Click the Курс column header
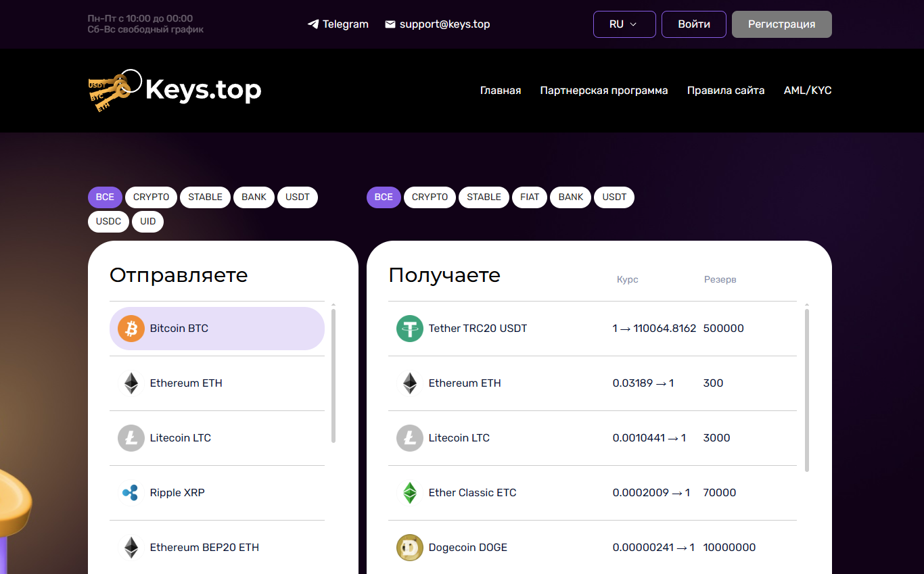The height and width of the screenshot is (574, 924). click(628, 279)
